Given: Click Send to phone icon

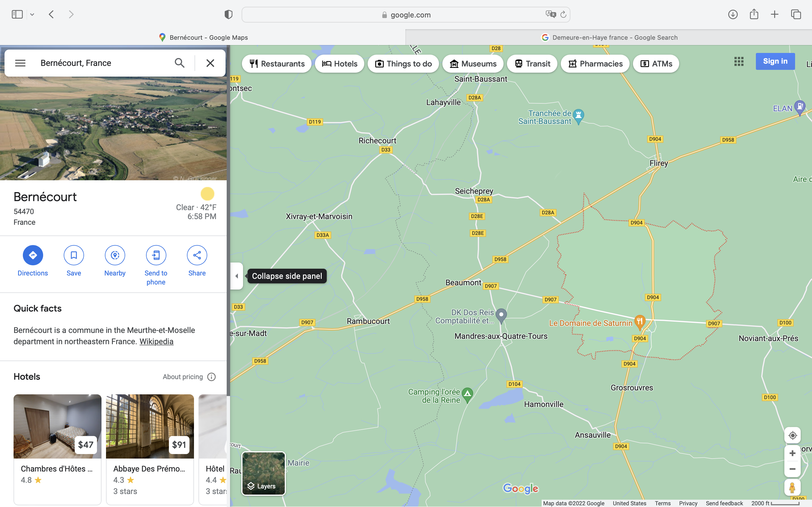Looking at the screenshot, I should [156, 255].
